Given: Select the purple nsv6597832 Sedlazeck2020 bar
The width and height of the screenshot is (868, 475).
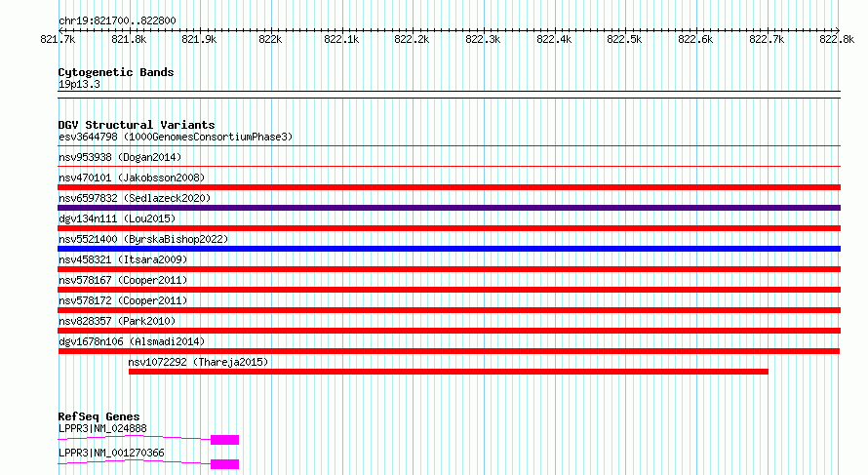Looking at the screenshot, I should [449, 208].
